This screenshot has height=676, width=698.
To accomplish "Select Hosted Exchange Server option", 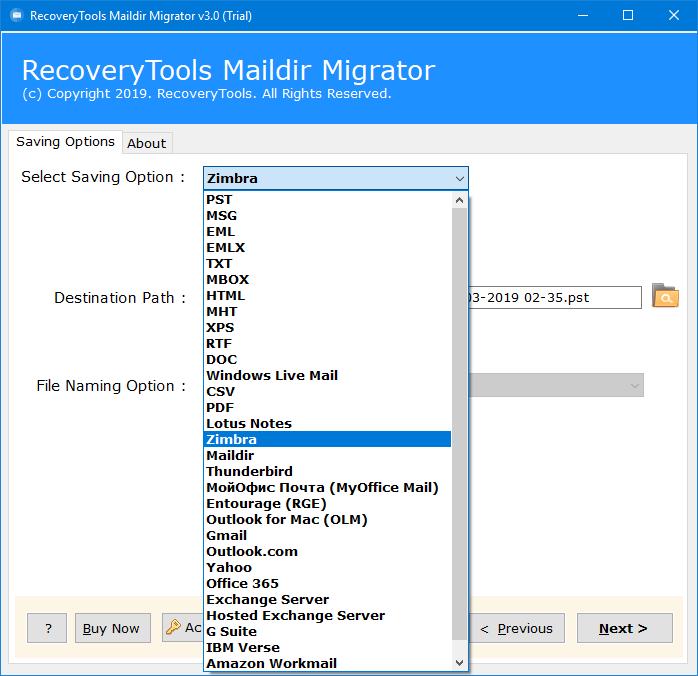I will (x=327, y=615).
